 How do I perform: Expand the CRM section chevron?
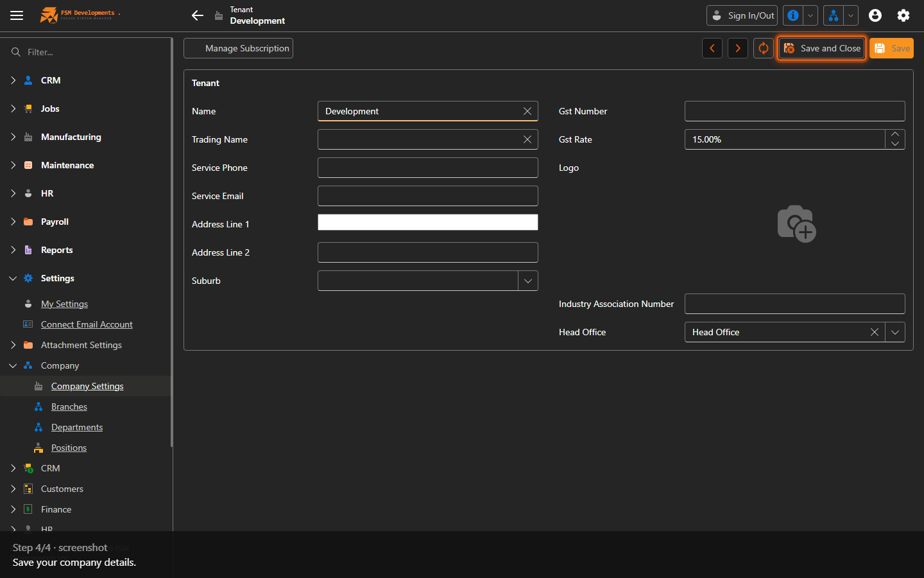pos(13,80)
